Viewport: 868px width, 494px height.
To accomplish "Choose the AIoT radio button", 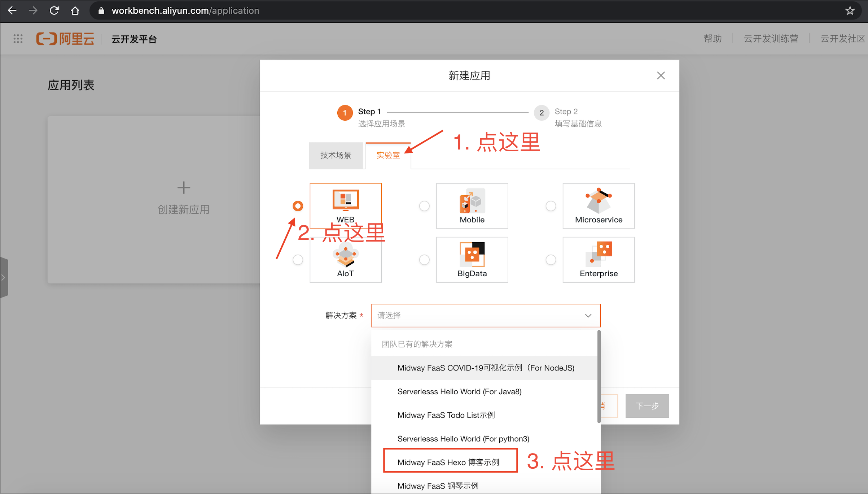I will coord(298,260).
